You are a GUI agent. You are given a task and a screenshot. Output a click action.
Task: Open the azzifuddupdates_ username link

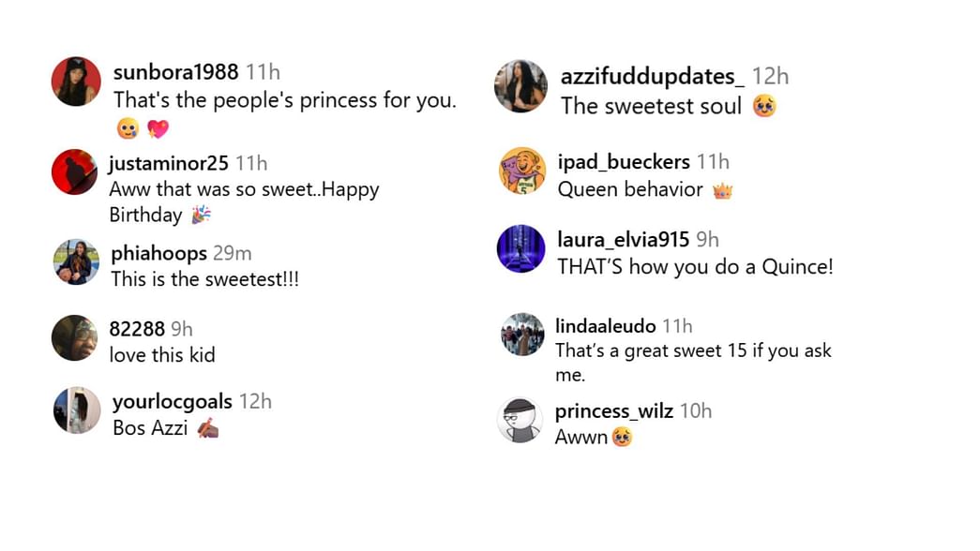click(652, 77)
